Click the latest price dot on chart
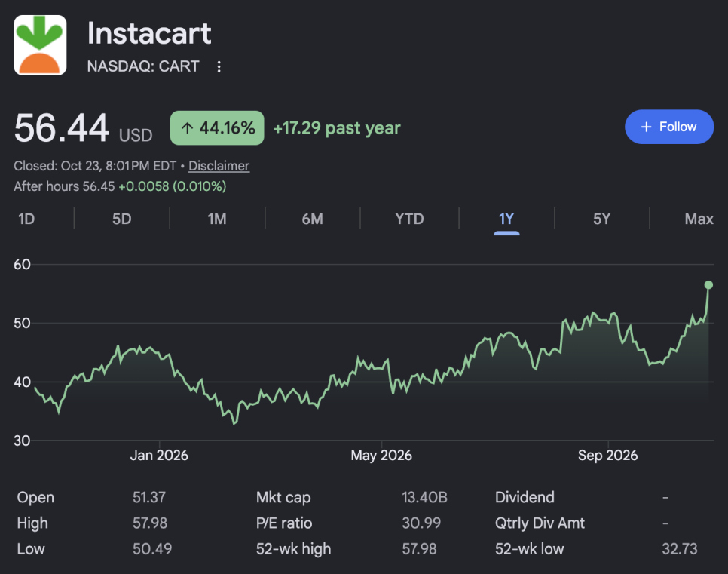Image resolution: width=728 pixels, height=574 pixels. [x=708, y=285]
